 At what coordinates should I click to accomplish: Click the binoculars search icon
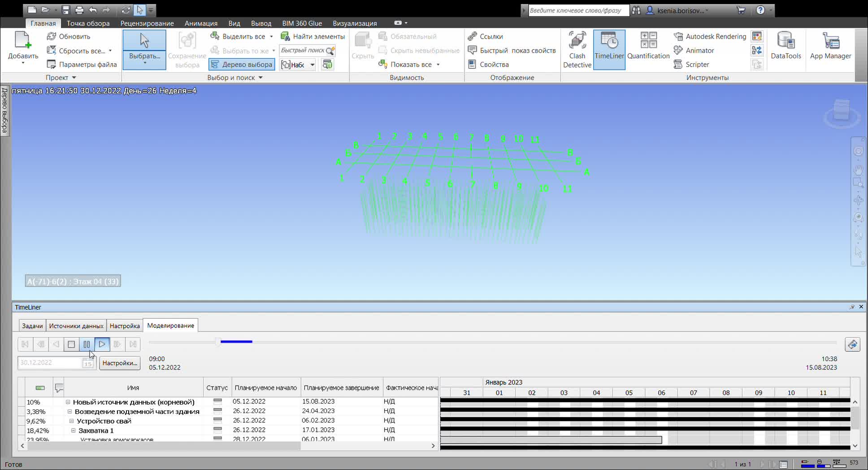(636, 10)
